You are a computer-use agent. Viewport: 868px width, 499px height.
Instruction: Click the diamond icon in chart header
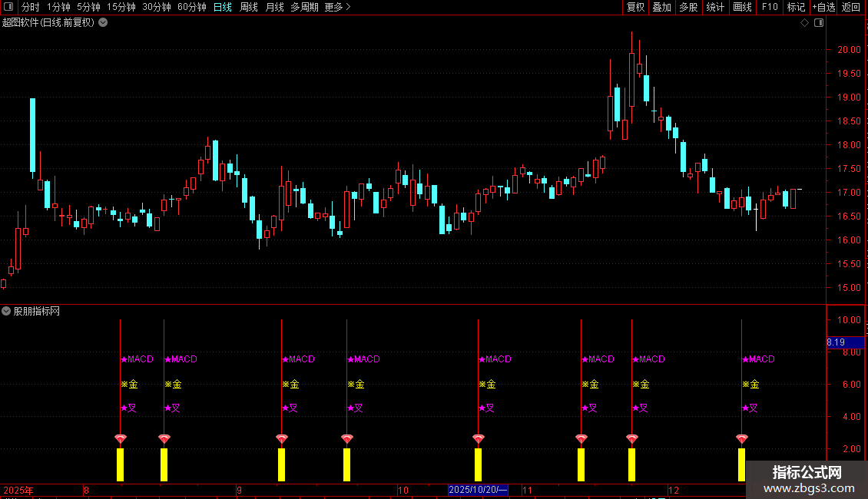click(x=805, y=23)
